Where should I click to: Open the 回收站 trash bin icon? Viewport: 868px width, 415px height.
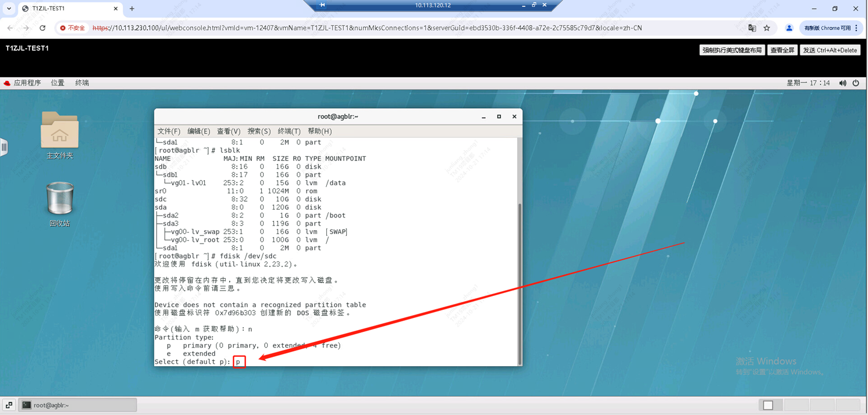pyautogui.click(x=59, y=199)
